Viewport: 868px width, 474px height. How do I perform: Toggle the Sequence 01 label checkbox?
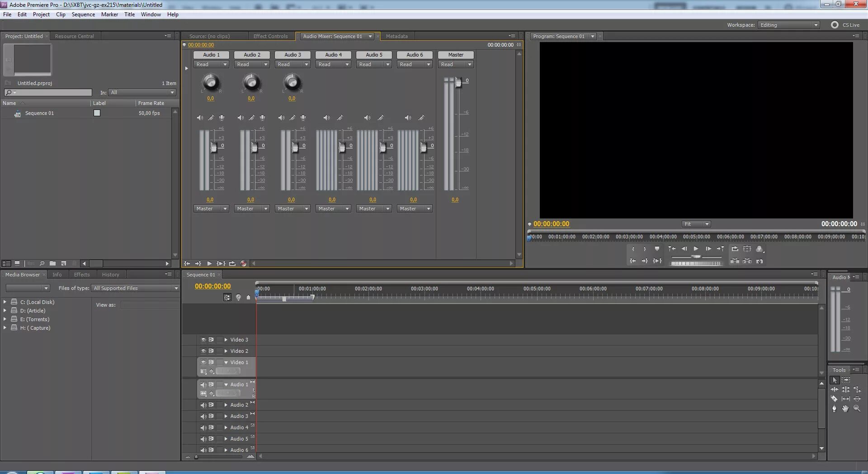97,113
